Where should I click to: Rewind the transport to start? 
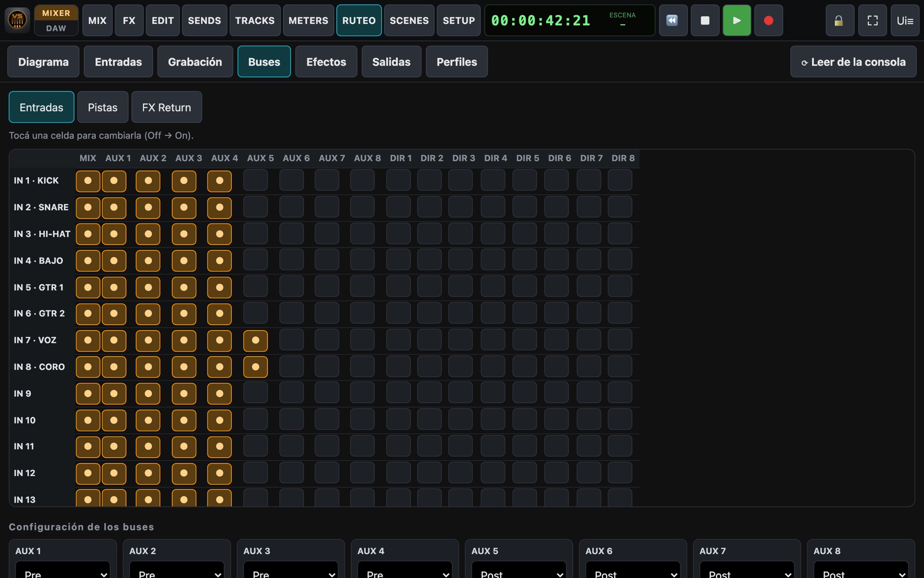click(x=673, y=20)
